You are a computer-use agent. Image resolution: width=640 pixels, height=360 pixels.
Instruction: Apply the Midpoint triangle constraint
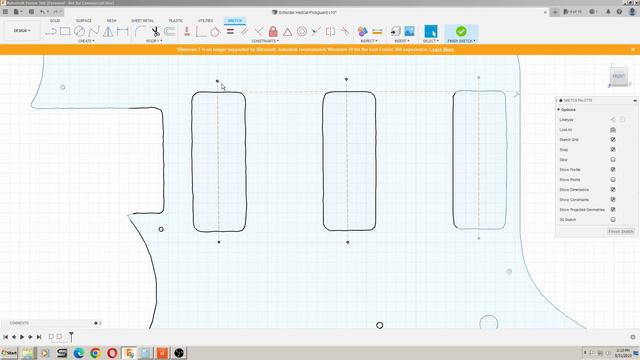pyautogui.click(x=287, y=32)
